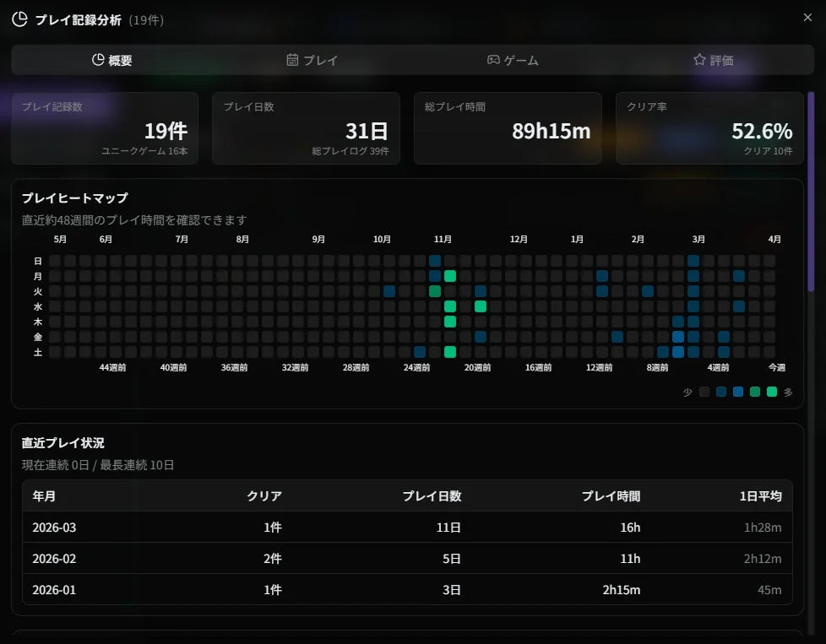The height and width of the screenshot is (644, 826).
Task: Click the darkest legend swatch next to 少
Action: coord(704,392)
